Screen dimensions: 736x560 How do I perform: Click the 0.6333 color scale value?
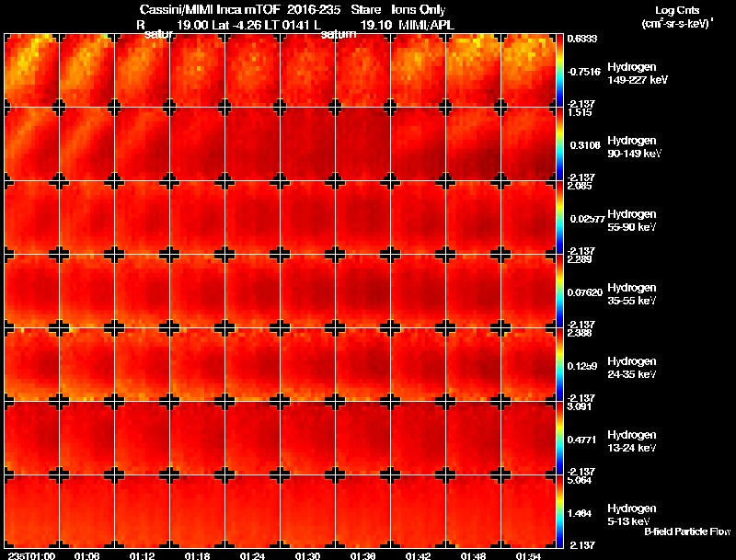point(582,39)
